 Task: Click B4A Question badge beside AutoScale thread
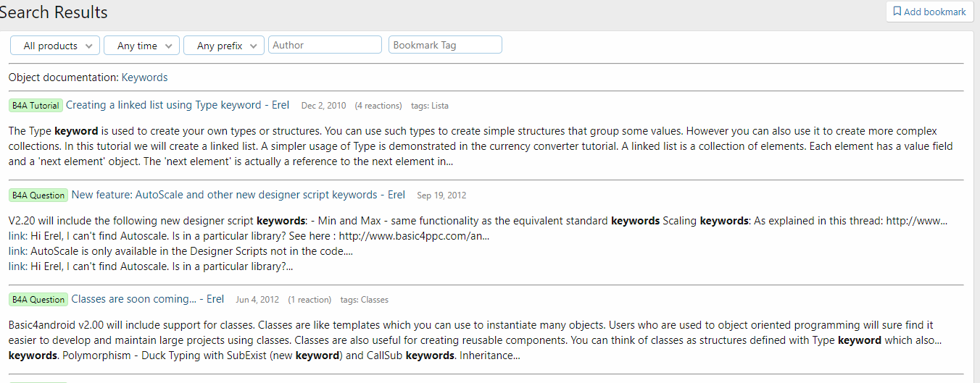click(38, 195)
